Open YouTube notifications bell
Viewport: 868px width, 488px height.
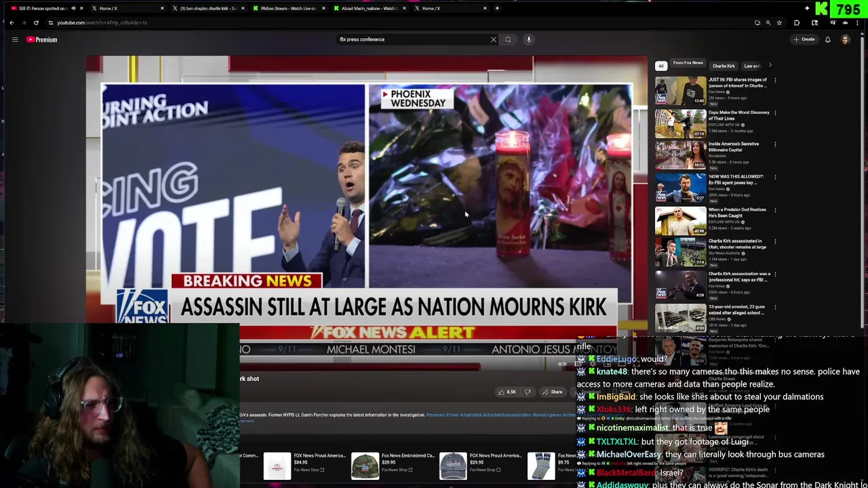(x=827, y=39)
